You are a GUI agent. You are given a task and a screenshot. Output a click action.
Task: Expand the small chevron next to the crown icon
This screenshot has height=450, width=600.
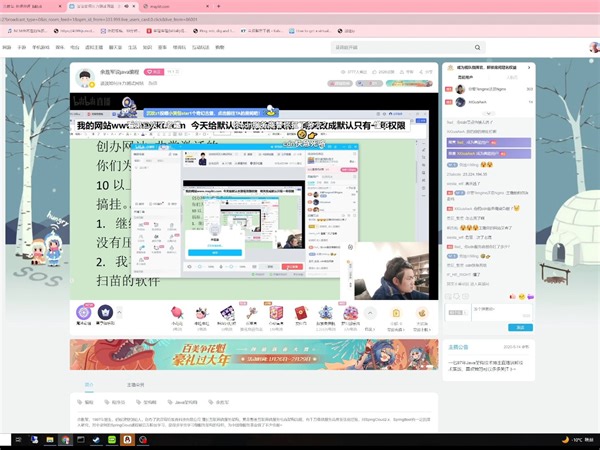(119, 312)
